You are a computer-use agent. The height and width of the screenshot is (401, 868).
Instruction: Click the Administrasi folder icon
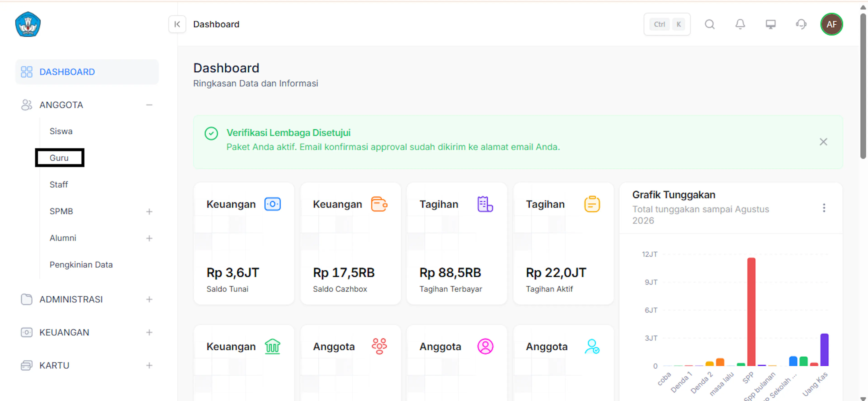point(27,299)
